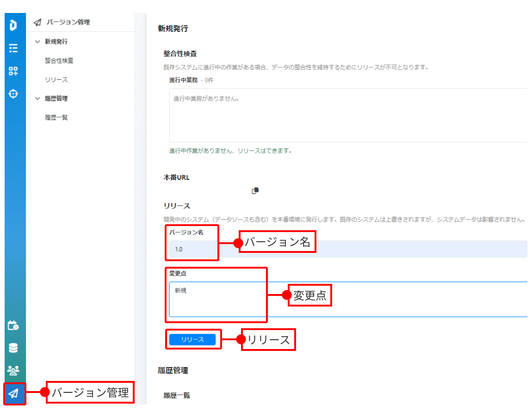
Task: Click the paper plane バージョン管理 sidebar icon
Action: coord(14,393)
